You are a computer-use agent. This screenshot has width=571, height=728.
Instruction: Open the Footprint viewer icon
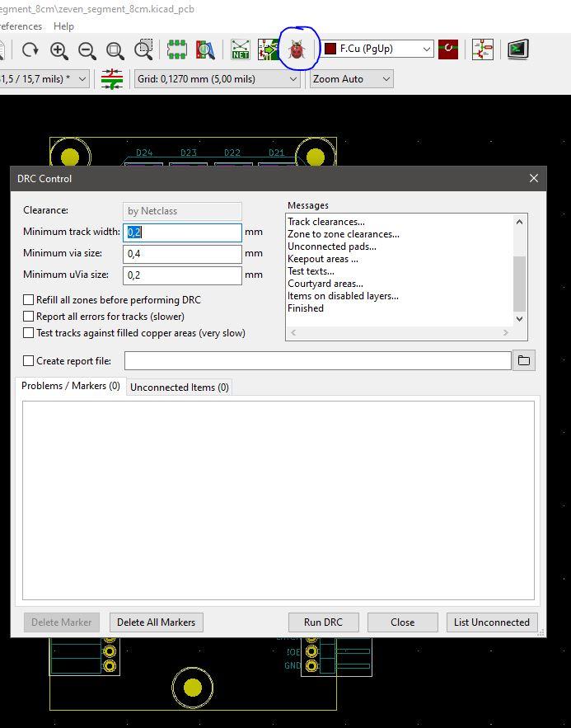(x=205, y=49)
